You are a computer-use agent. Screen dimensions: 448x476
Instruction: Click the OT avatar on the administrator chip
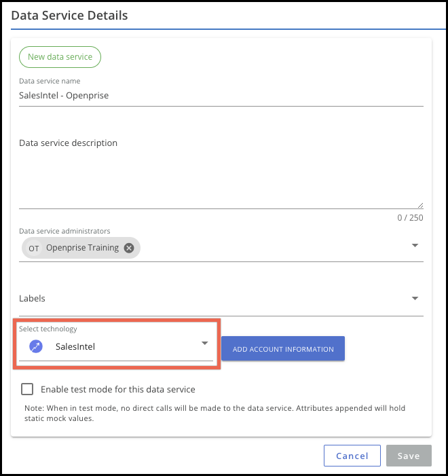click(x=34, y=249)
